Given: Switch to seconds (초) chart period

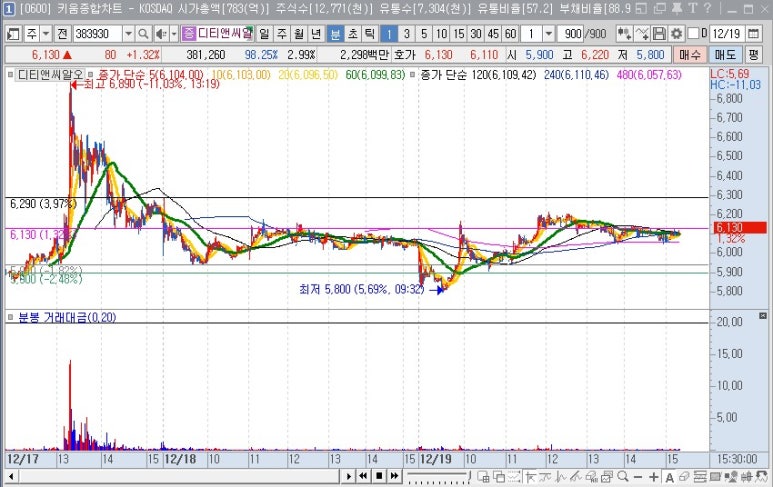Looking at the screenshot, I should [352, 34].
